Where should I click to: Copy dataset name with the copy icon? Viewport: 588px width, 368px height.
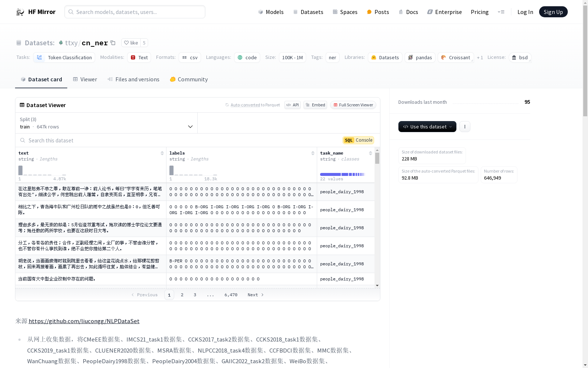113,43
